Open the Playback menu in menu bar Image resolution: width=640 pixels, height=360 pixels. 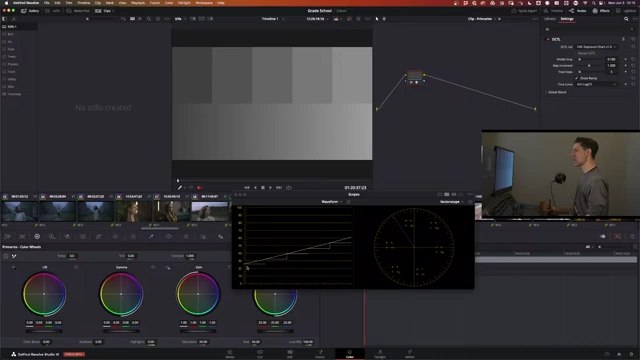click(138, 3)
